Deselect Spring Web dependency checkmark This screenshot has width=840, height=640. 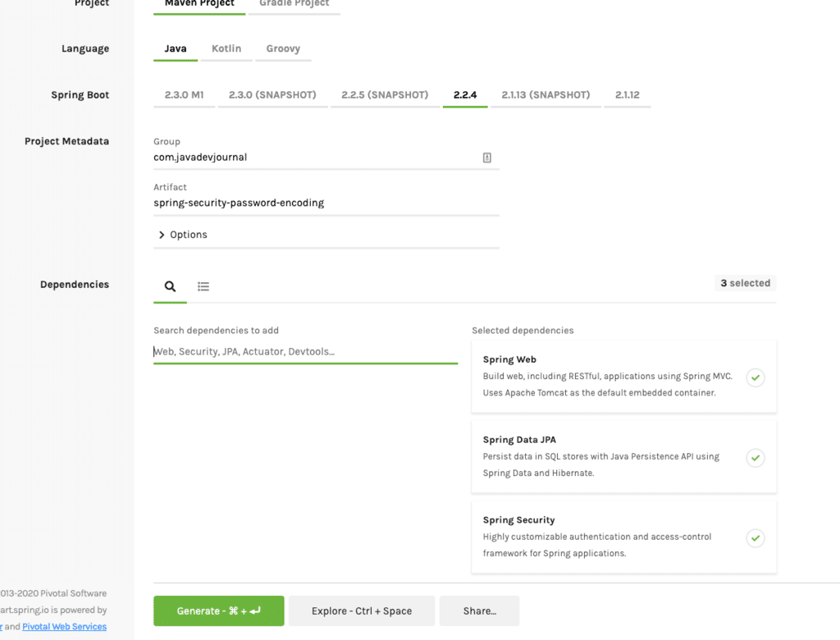[755, 377]
